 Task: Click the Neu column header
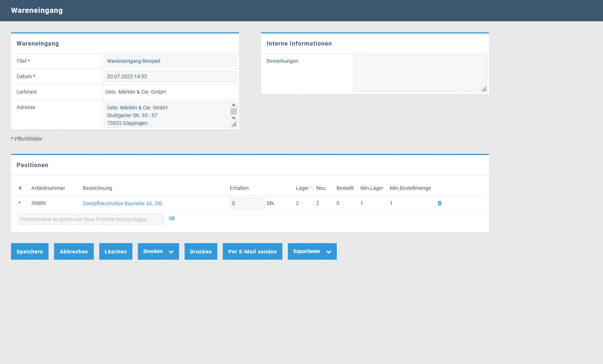[321, 188]
